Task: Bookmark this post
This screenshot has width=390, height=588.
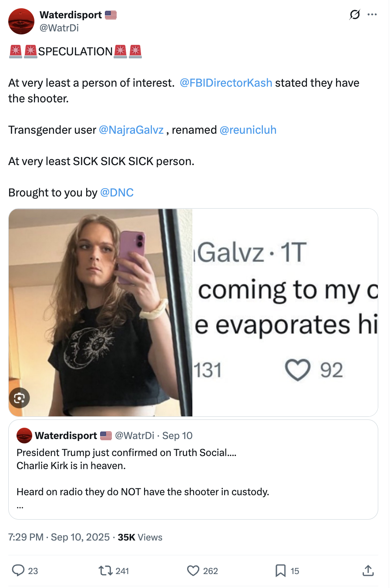Action: pyautogui.click(x=281, y=571)
